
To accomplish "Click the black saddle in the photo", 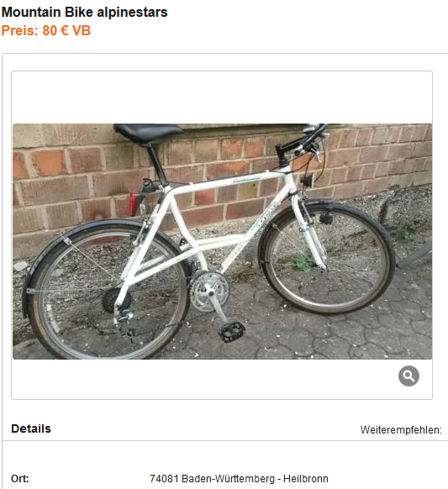I will (x=147, y=132).
